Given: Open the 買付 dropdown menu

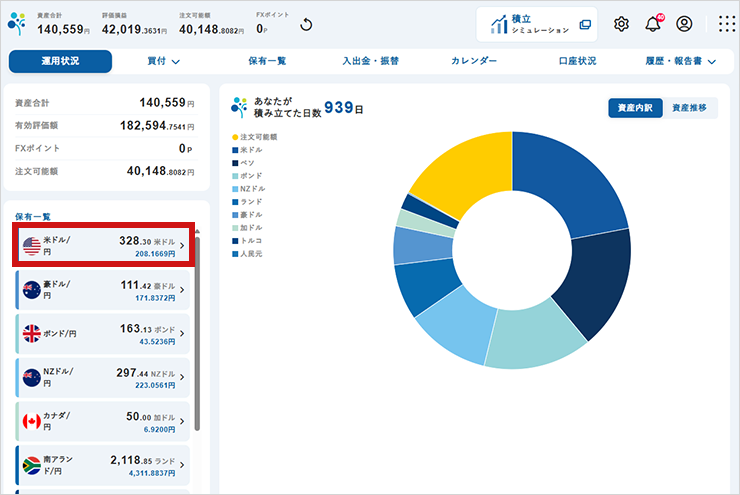Looking at the screenshot, I should (x=163, y=61).
